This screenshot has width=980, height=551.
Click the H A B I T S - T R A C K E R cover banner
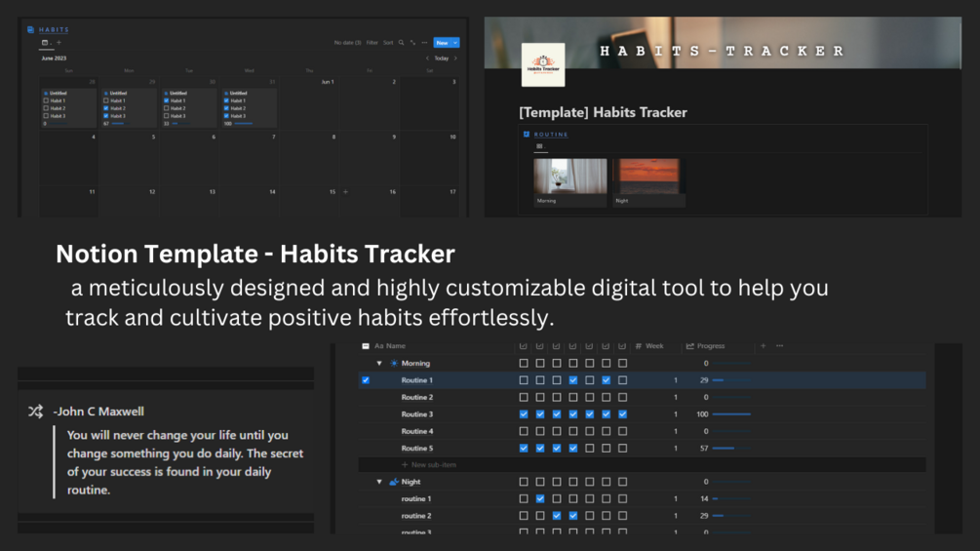[x=723, y=43]
